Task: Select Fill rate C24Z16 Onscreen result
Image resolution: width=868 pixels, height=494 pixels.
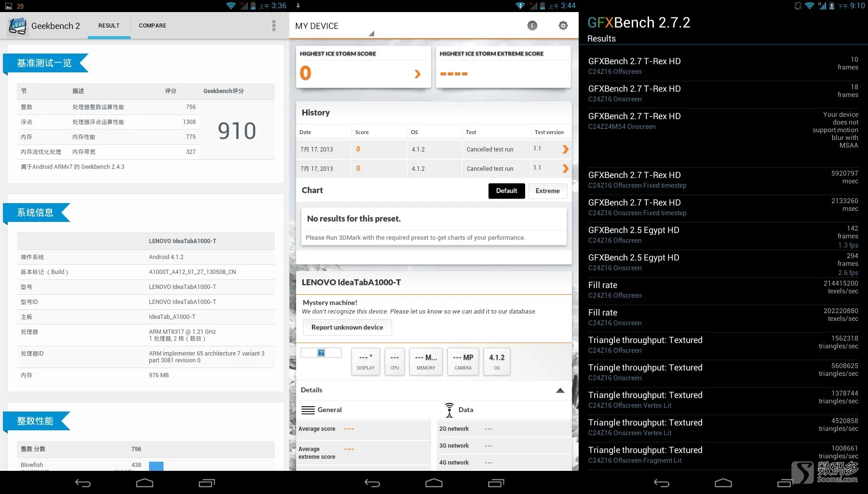Action: tap(723, 318)
